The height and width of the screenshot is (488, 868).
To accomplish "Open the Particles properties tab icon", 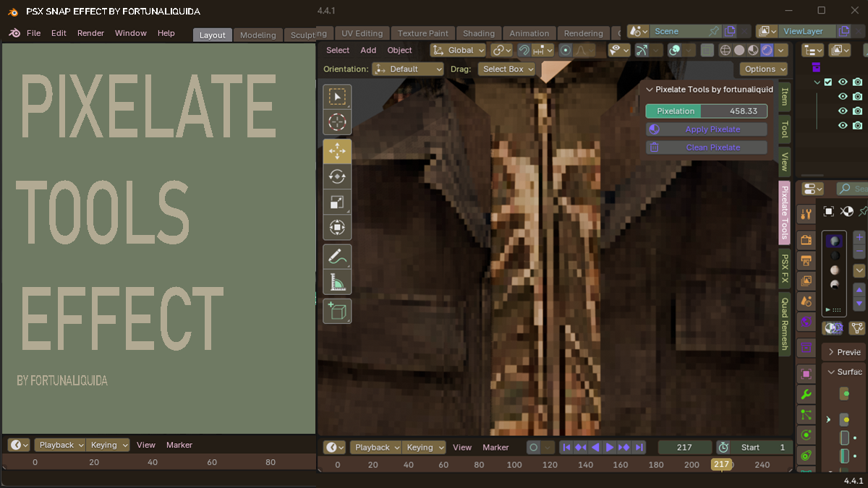I will (806, 415).
